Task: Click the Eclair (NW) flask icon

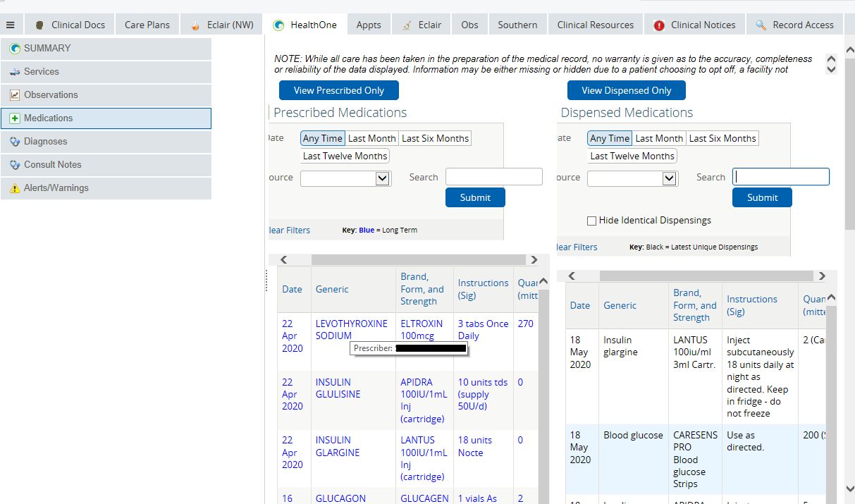Action: pos(196,25)
